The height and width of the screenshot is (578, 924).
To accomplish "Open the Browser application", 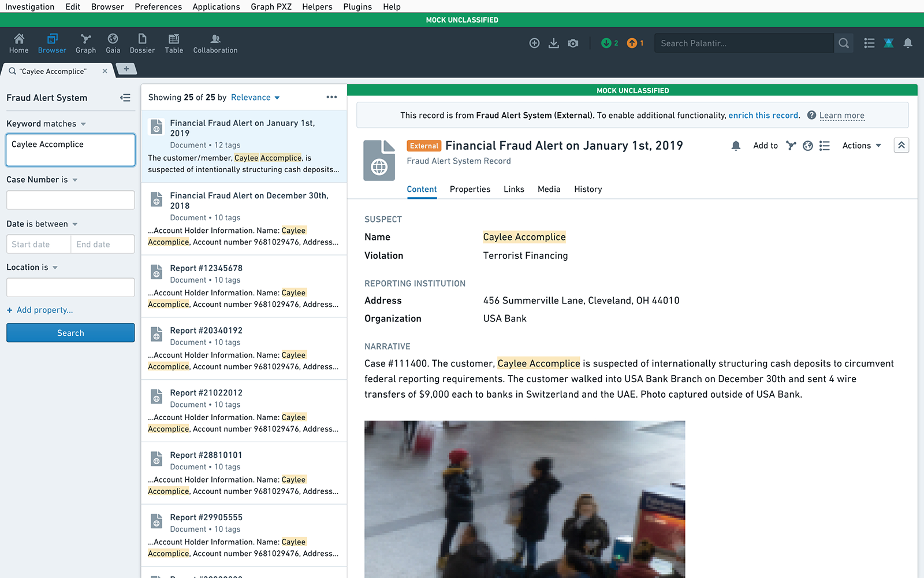I will point(52,43).
